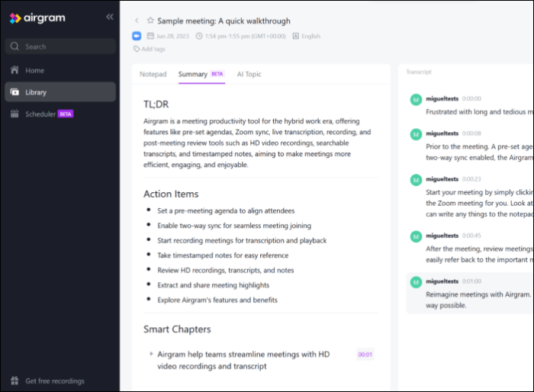
Task: Open Library in the sidebar
Action: pos(36,92)
